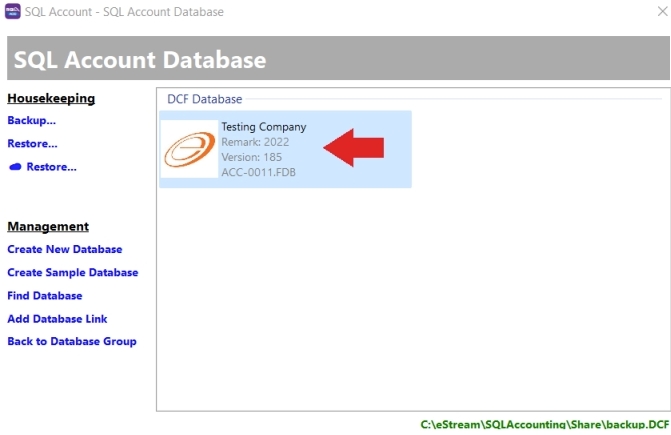The height and width of the screenshot is (435, 671).
Task: Click the DCF Database group label
Action: tap(204, 99)
